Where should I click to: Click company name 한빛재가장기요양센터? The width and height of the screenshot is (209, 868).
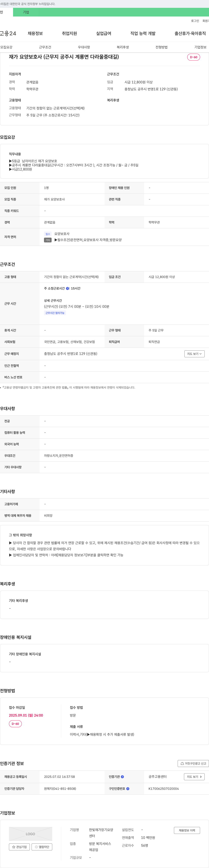point(101,833)
